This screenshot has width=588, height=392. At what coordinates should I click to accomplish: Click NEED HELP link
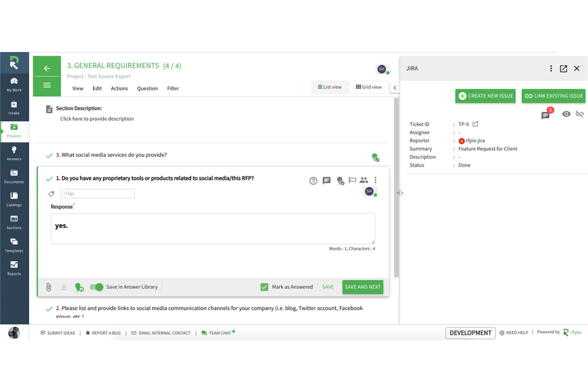514,333
